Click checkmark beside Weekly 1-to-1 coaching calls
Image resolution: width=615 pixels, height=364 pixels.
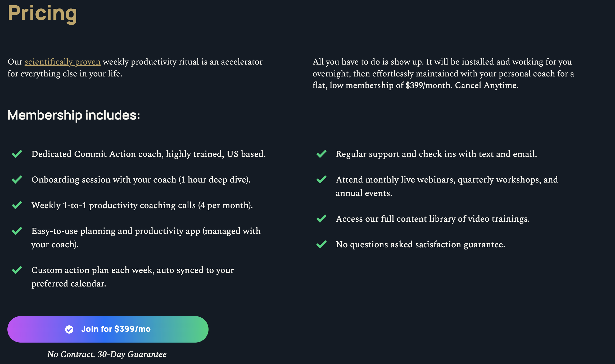click(x=17, y=205)
